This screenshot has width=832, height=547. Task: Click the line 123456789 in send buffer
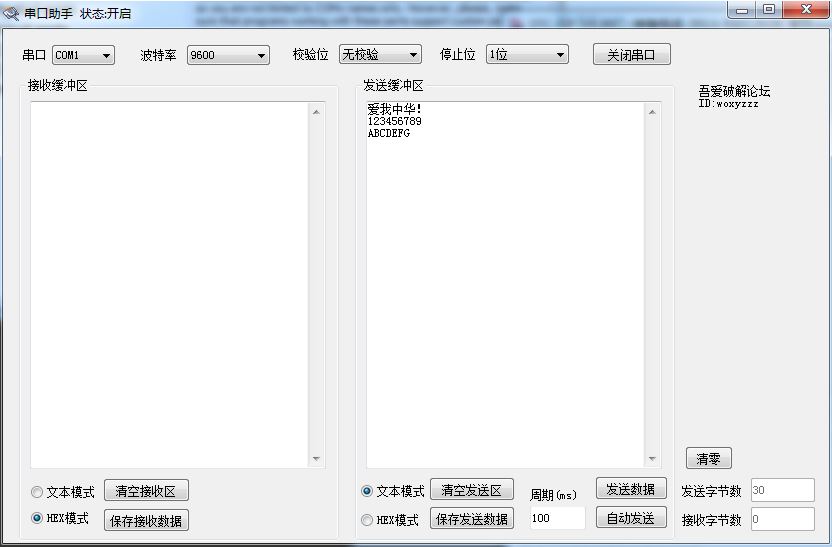coord(395,121)
